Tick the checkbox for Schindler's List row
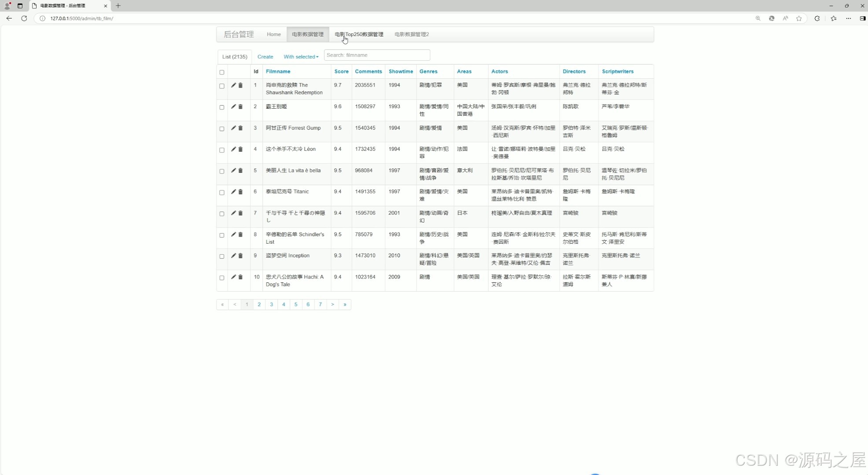Screen dimensions: 868x475 (x=222, y=235)
